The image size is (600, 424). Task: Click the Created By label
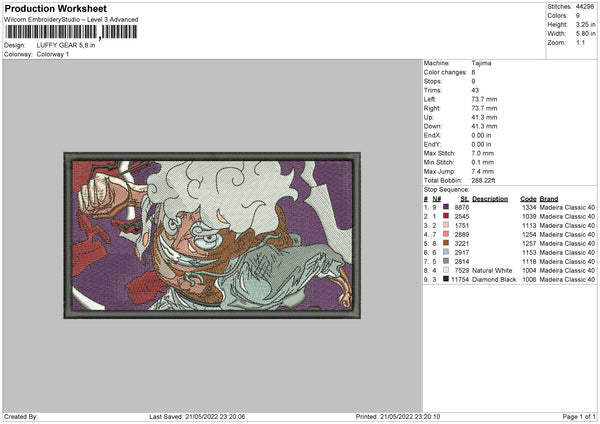tap(21, 417)
